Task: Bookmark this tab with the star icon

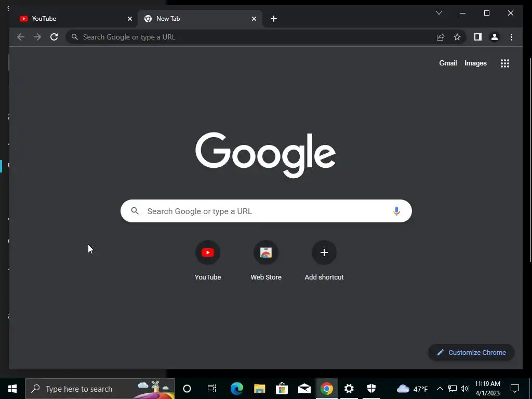Action: coord(457,37)
